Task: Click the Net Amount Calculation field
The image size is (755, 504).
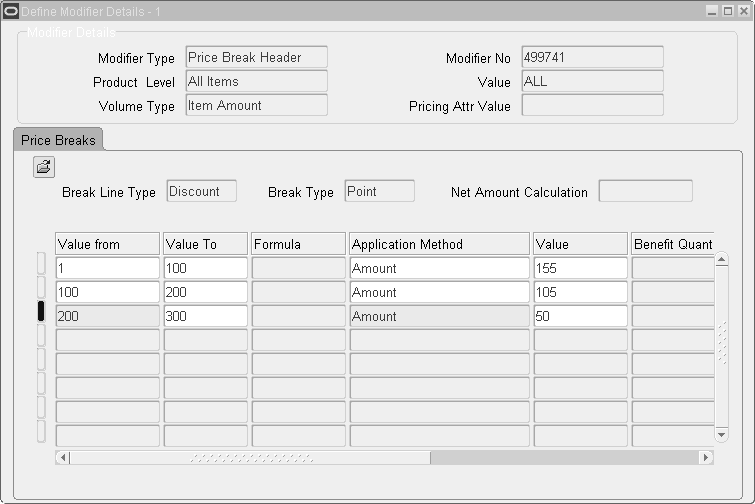Action: 645,191
